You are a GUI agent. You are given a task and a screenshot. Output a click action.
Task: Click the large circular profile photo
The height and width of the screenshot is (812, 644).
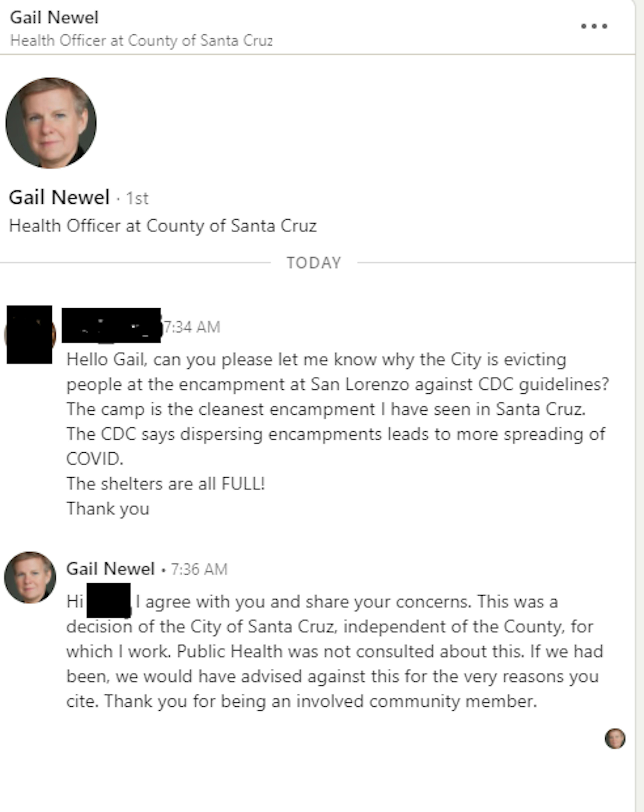(51, 123)
